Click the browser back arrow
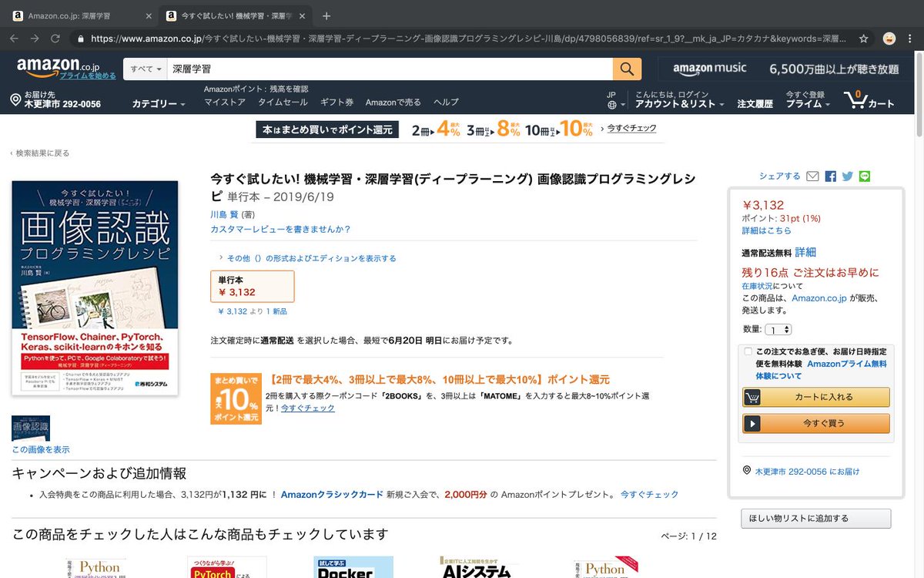924x578 pixels. tap(15, 38)
